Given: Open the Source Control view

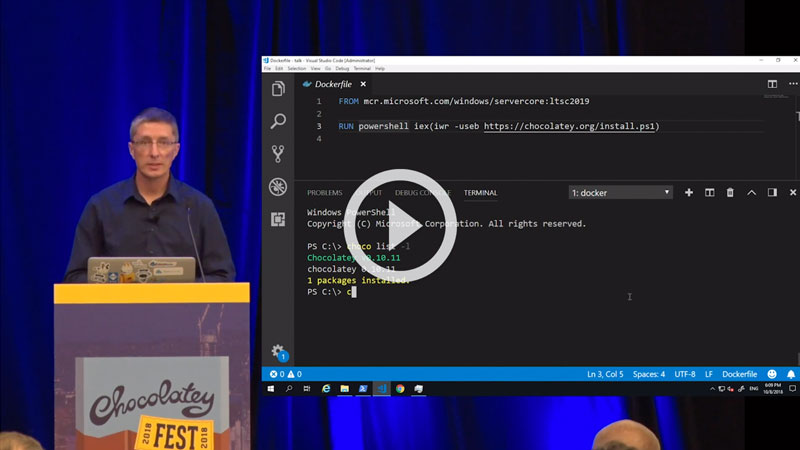Looking at the screenshot, I should pos(278,154).
